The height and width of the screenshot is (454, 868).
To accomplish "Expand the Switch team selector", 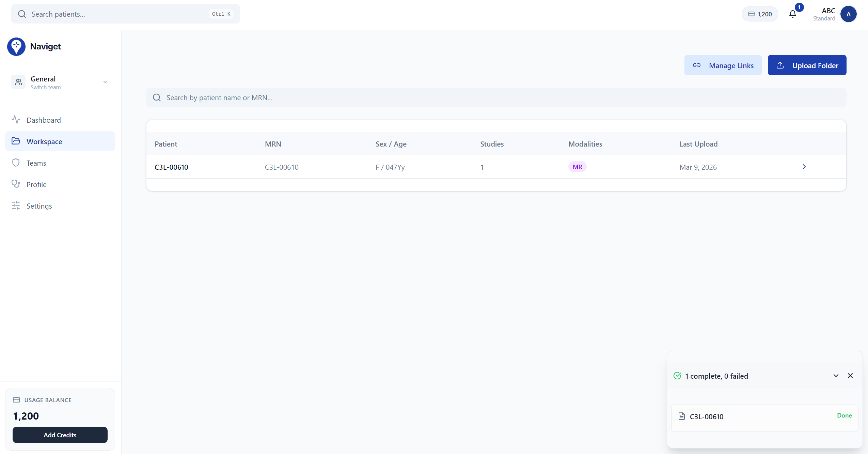I will [105, 82].
